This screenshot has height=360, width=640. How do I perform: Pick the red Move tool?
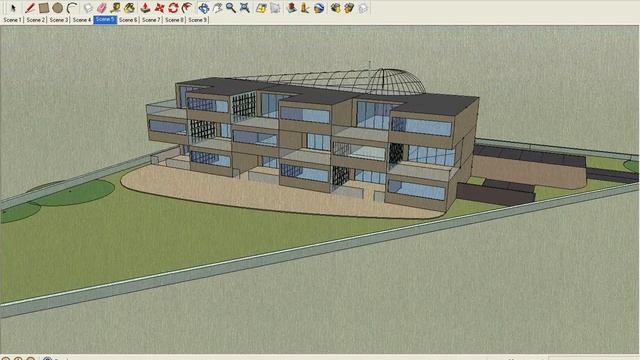[159, 8]
